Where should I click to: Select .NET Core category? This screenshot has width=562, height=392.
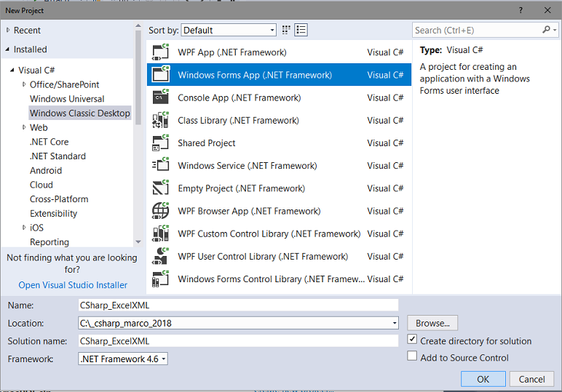pyautogui.click(x=49, y=142)
